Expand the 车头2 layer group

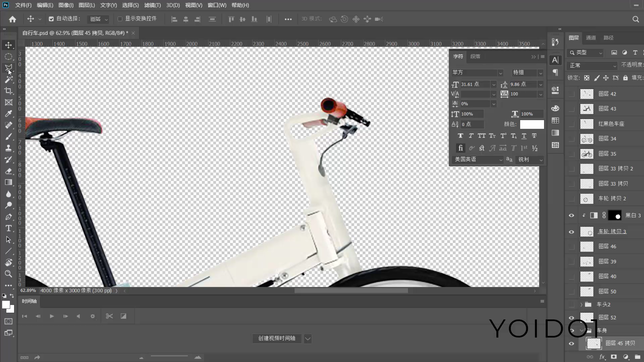click(x=581, y=304)
